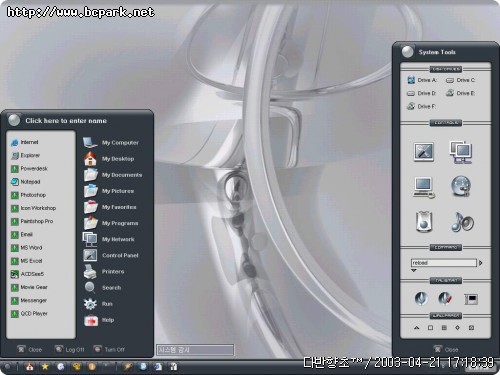This screenshot has width=500, height=375.
Task: Launch Search with the magnifier icon
Action: (102, 287)
